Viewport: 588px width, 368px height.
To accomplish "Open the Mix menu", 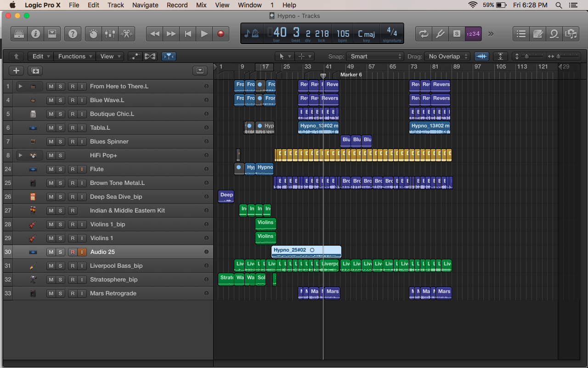I will [x=201, y=5].
